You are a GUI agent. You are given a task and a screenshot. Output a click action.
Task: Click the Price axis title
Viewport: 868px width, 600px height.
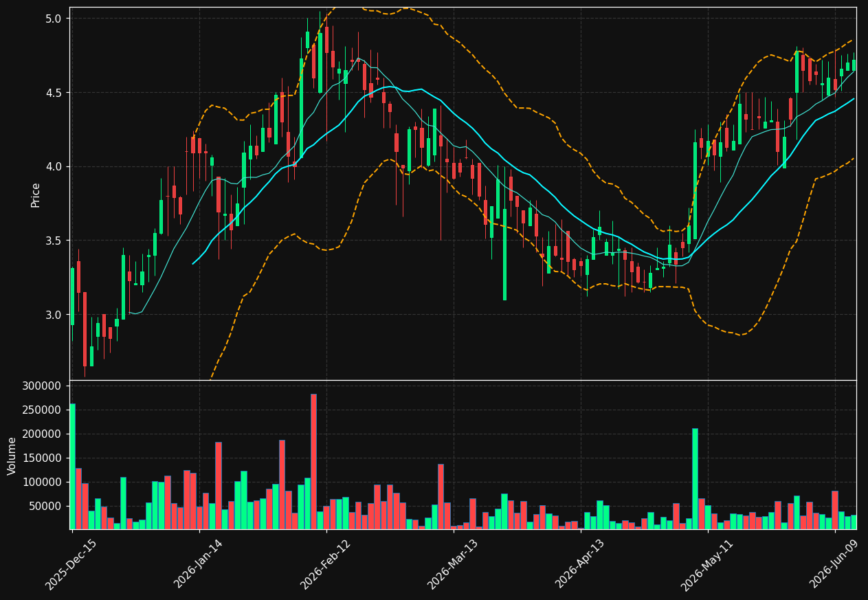click(36, 195)
